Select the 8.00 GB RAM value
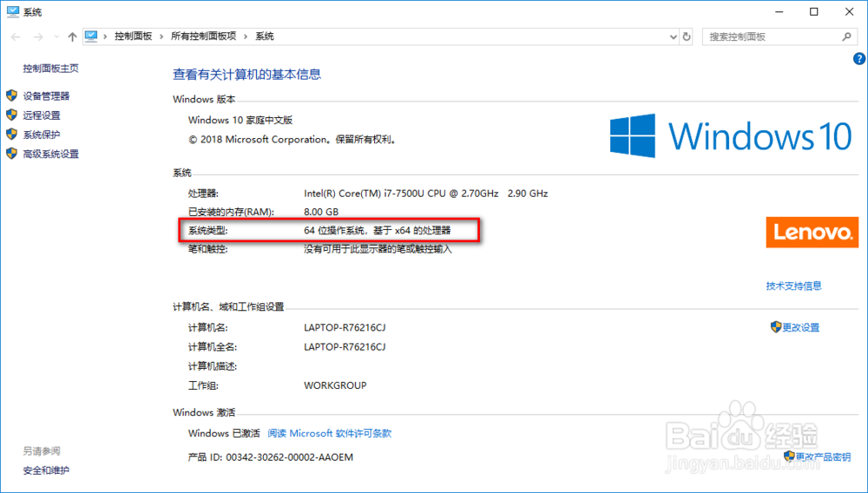 tap(321, 212)
